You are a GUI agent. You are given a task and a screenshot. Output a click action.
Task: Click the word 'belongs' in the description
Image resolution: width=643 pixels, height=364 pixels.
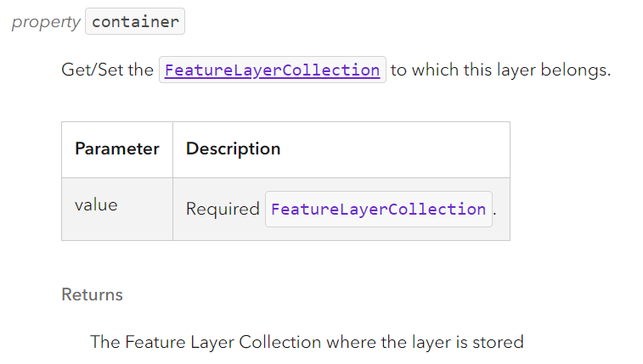[x=573, y=70]
